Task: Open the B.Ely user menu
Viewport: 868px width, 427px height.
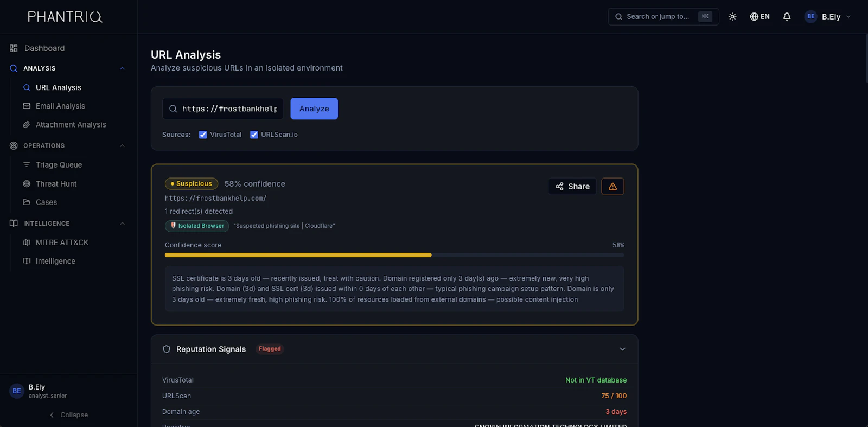Action: pos(828,16)
